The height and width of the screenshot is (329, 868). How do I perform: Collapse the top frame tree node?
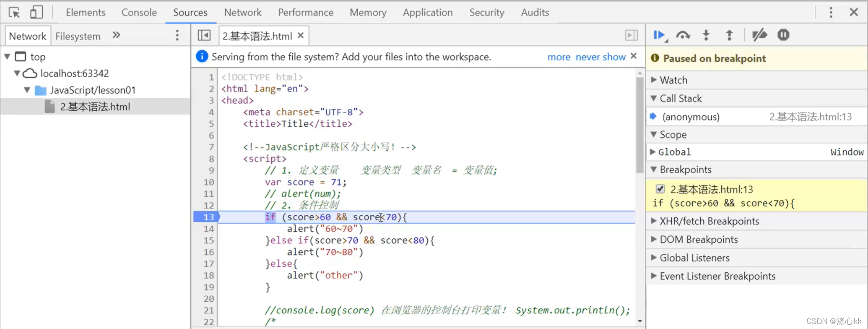[x=7, y=56]
